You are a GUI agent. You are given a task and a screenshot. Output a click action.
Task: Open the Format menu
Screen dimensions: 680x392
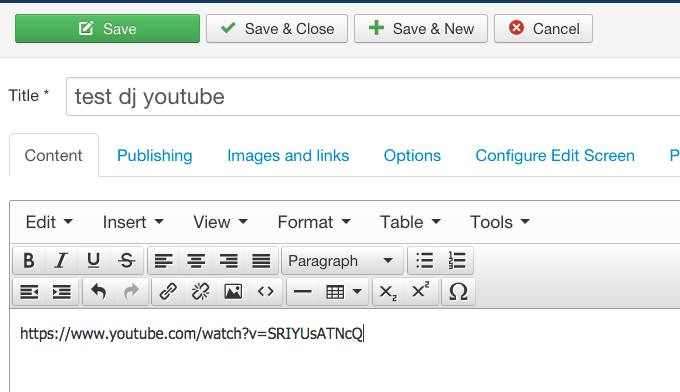[x=314, y=222]
